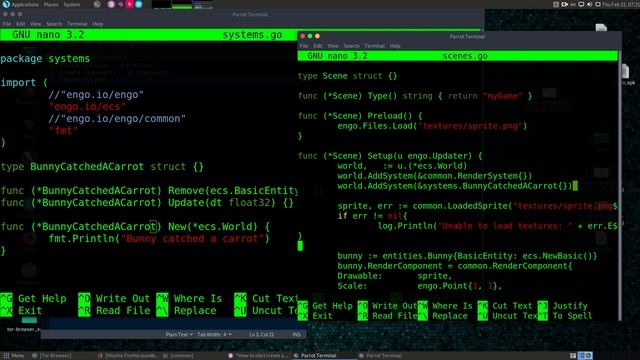Click the yellow minimize dot of scenes.go window
This screenshot has width=640, height=360.
(x=317, y=36)
